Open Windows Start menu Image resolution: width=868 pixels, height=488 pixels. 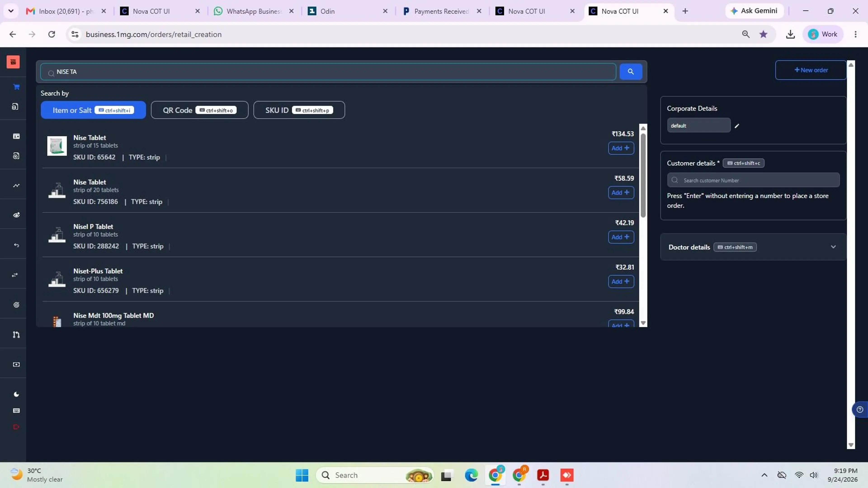302,475
